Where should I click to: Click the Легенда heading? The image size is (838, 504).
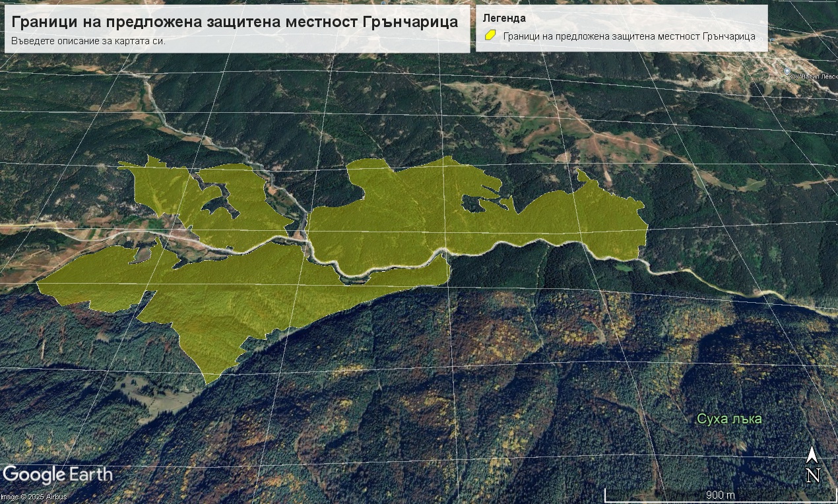(504, 18)
